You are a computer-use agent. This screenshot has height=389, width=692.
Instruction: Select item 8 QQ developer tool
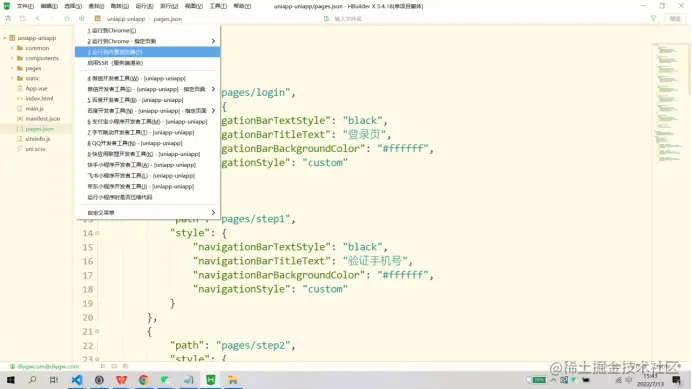(x=147, y=143)
